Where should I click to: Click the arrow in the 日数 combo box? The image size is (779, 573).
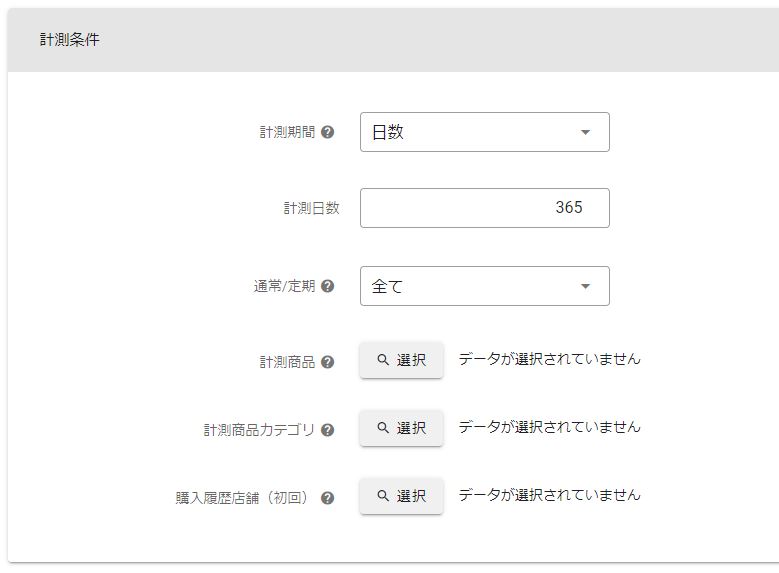[x=586, y=132]
